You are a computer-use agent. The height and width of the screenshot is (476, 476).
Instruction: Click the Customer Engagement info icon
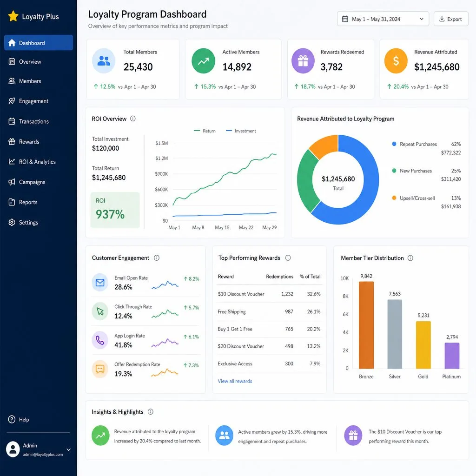(x=157, y=258)
